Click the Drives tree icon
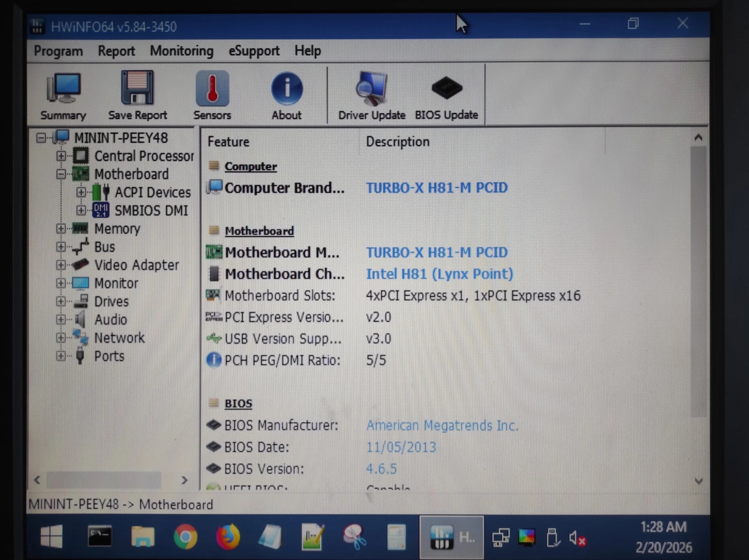The width and height of the screenshot is (749, 560). 81,301
